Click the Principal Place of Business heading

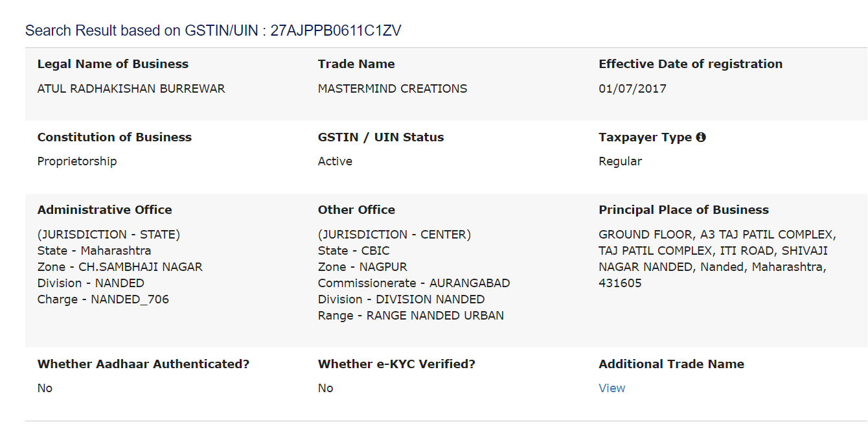(x=683, y=210)
